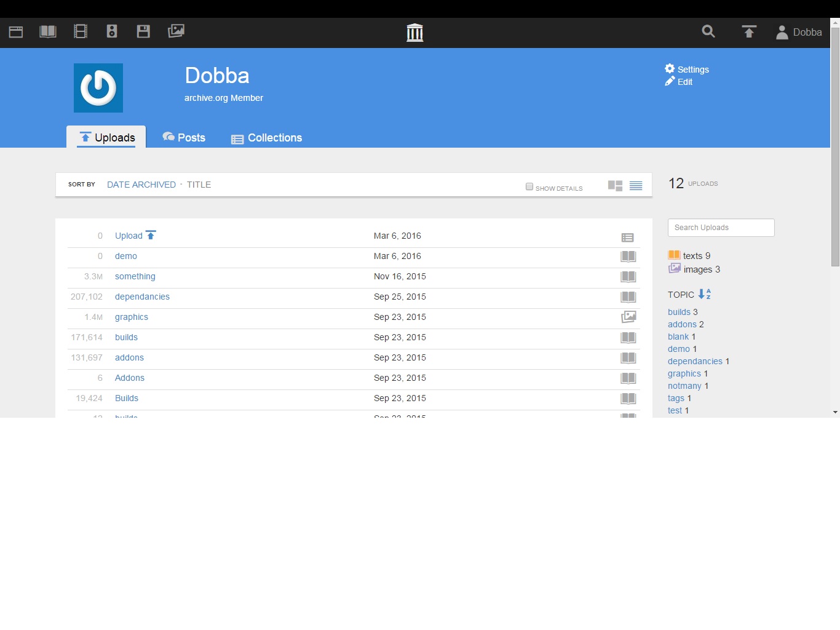Open the Web section icon in top navigation

16,32
